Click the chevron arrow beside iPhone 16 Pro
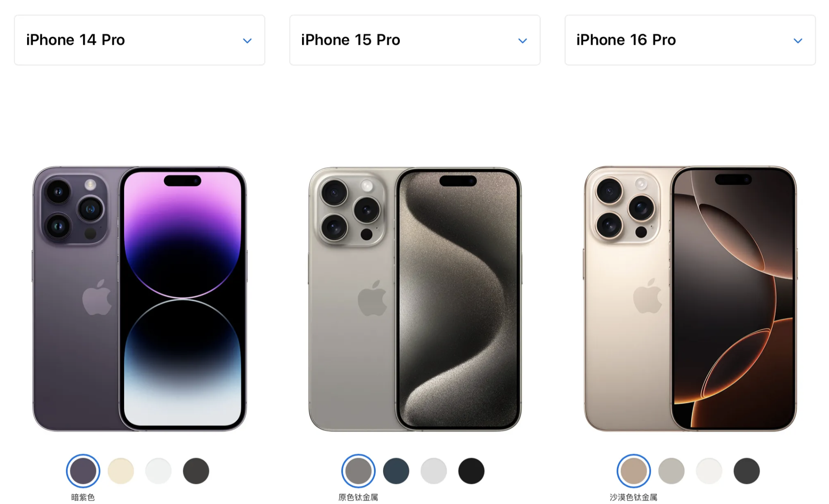 click(798, 41)
